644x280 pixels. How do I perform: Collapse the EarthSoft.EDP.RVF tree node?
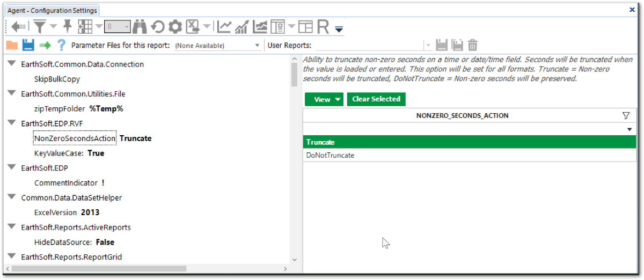[x=11, y=123]
